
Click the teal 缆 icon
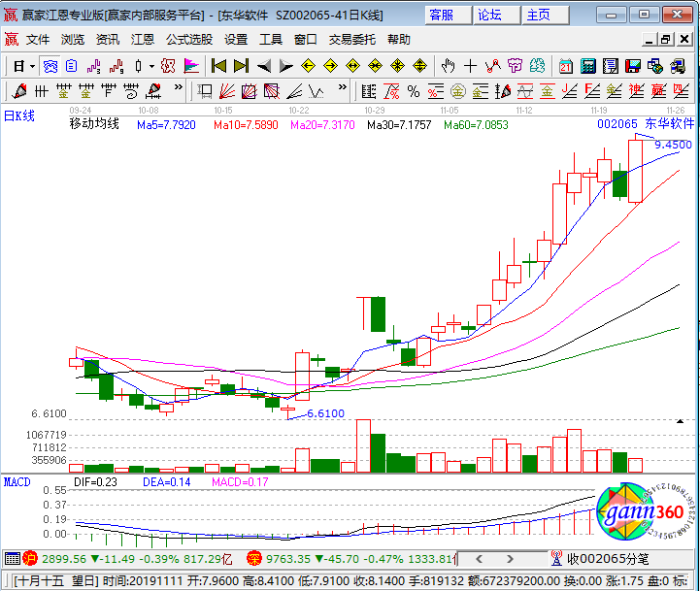537,67
